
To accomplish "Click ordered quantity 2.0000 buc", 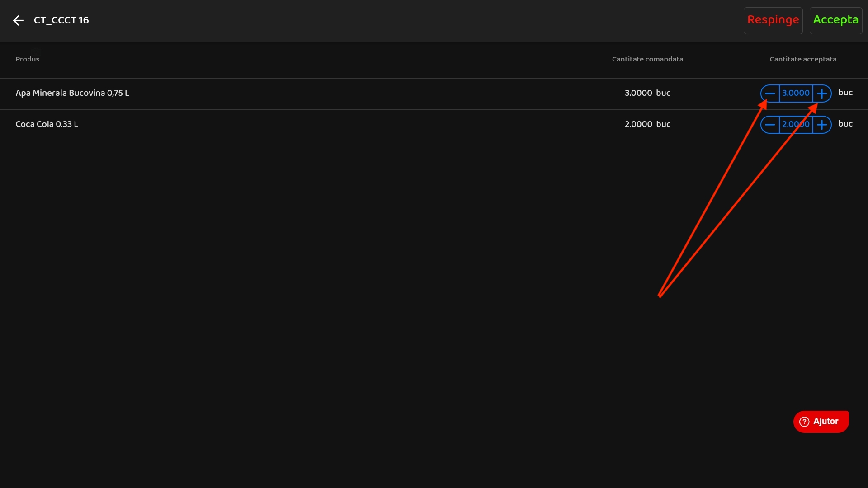I will coord(647,124).
